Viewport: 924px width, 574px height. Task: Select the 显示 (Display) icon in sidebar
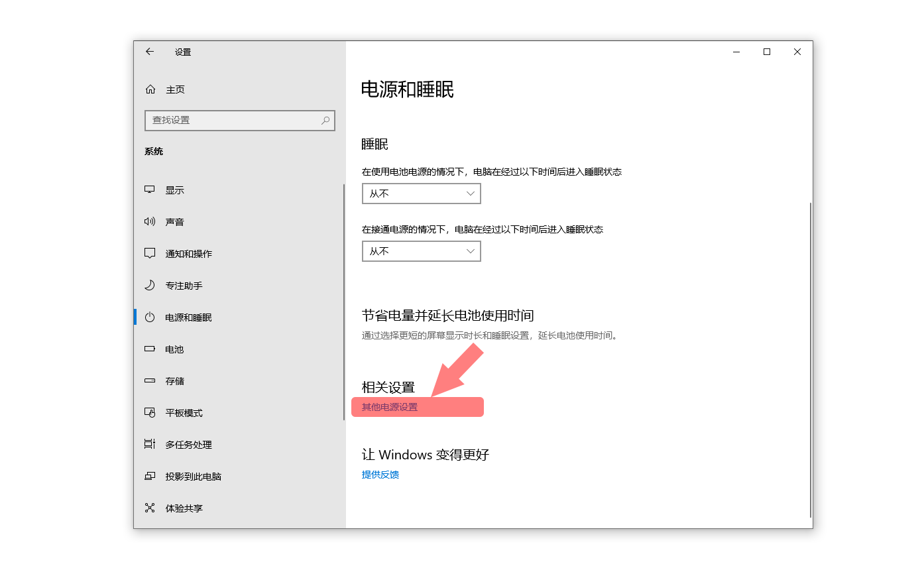pos(150,190)
